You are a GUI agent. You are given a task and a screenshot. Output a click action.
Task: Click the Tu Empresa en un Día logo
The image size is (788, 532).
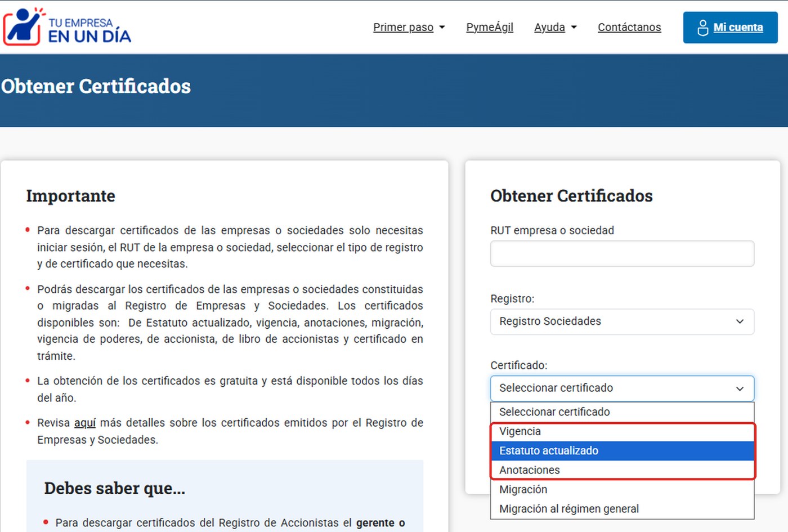pyautogui.click(x=67, y=27)
